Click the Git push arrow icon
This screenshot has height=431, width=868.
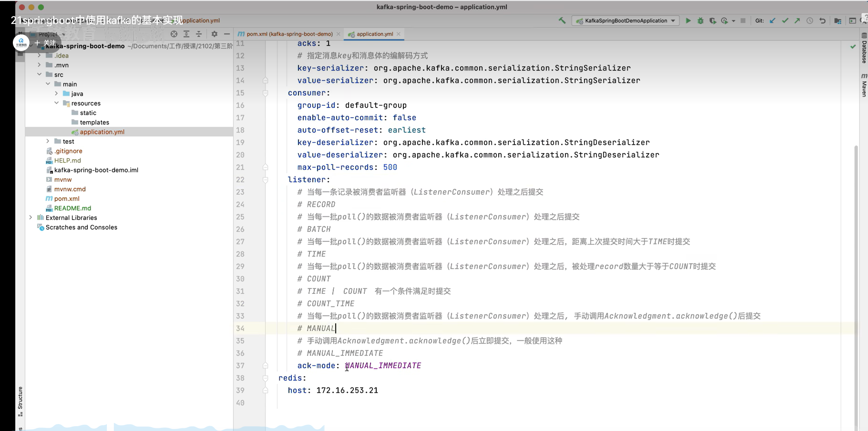click(x=797, y=20)
